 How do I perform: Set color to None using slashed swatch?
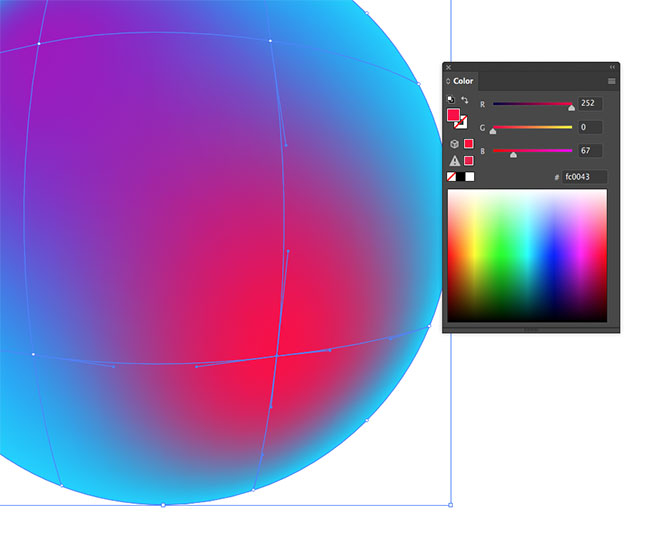451,177
